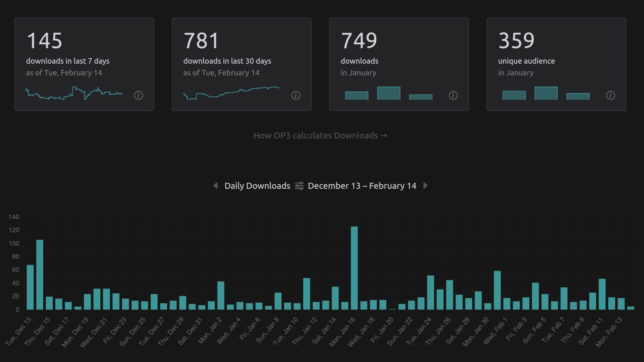Select the tall bar at Wed, Dec 14
This screenshot has height=362, width=644.
pyautogui.click(x=40, y=275)
